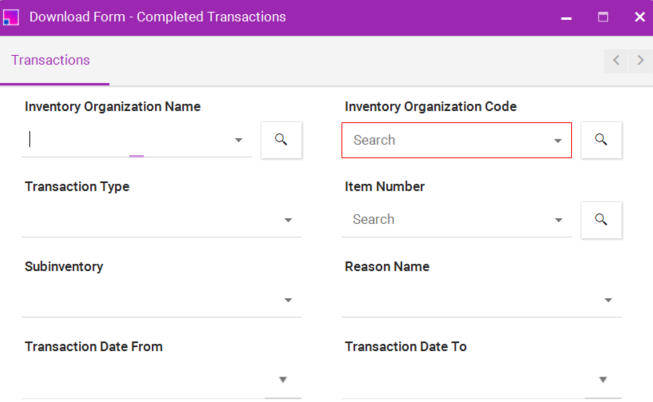
Task: Open the Reason Name dropdown
Action: (x=481, y=300)
